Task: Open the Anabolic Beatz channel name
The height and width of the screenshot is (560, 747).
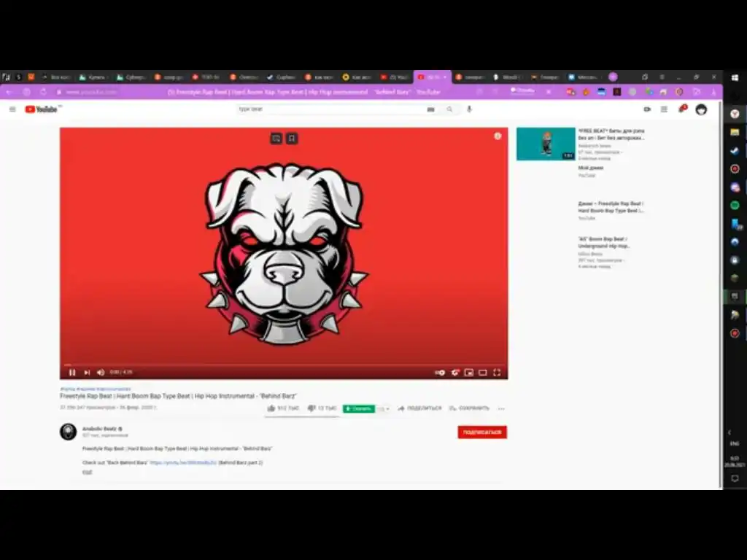Action: [x=99, y=429]
